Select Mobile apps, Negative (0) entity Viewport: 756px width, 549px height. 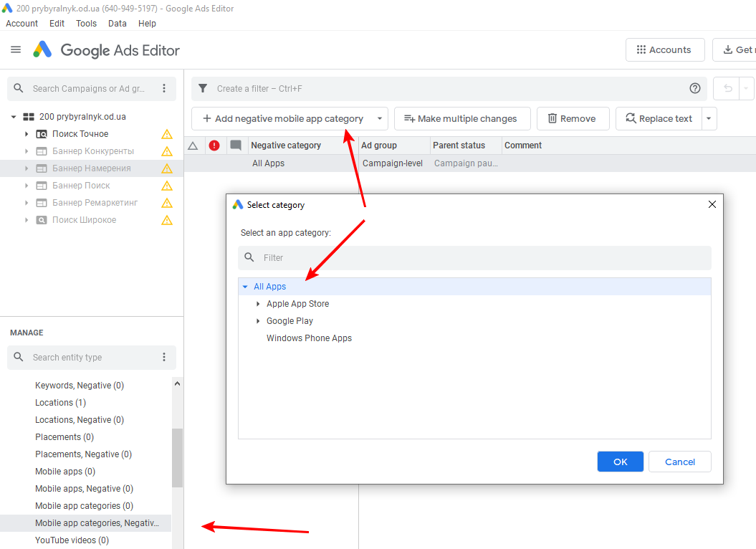click(85, 489)
